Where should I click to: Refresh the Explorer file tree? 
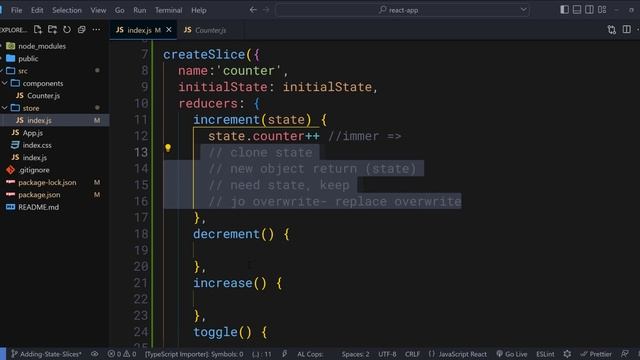click(x=67, y=29)
